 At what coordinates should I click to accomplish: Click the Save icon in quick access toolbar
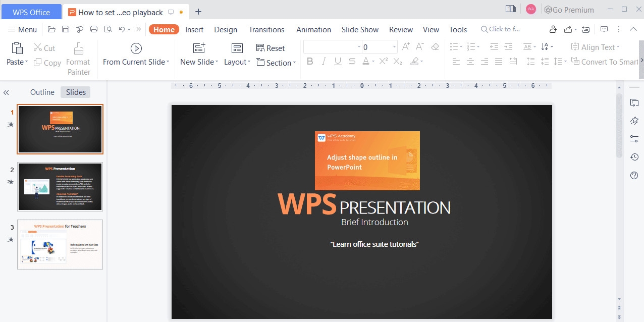(66, 29)
